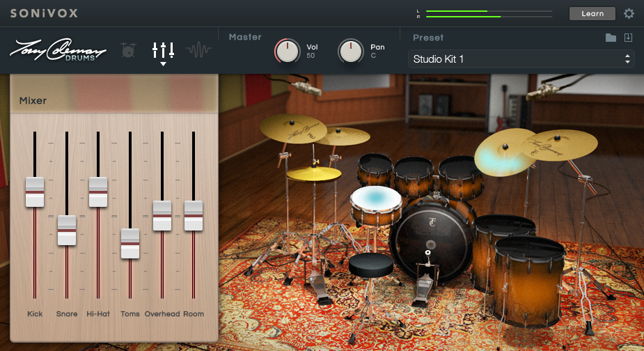The image size is (644, 351).
Task: Click the Tony Coleman Drums logo
Action: 58,49
